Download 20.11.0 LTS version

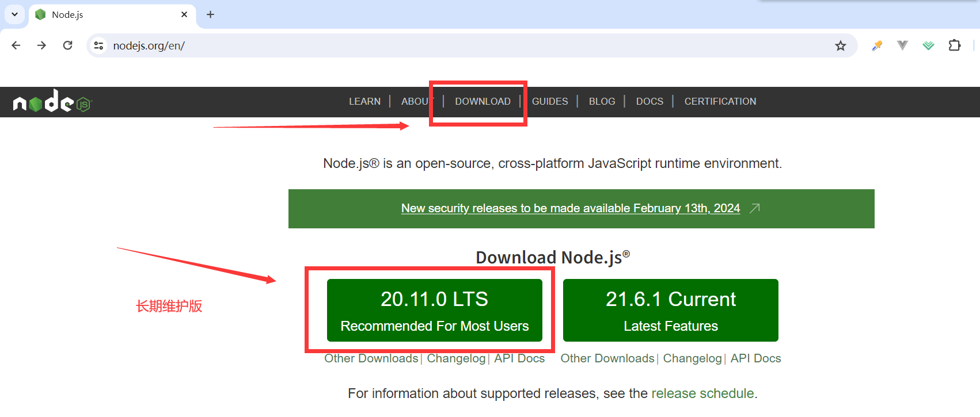435,311
